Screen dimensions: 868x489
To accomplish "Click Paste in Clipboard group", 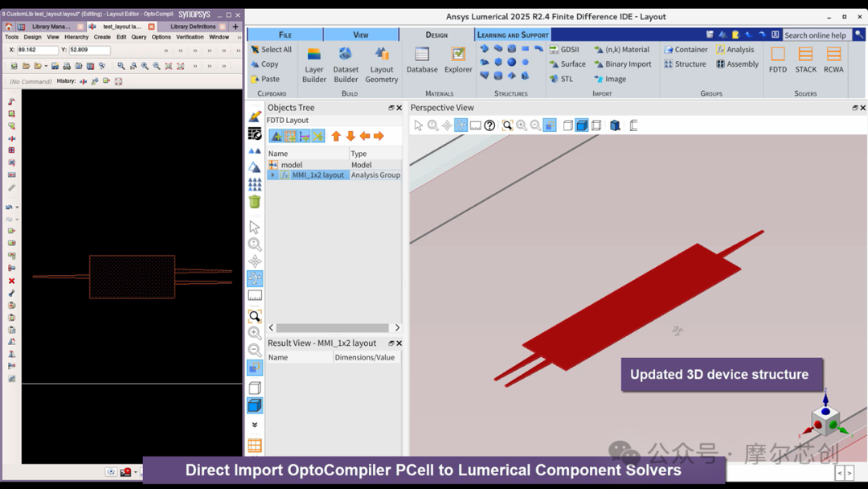I will point(265,79).
